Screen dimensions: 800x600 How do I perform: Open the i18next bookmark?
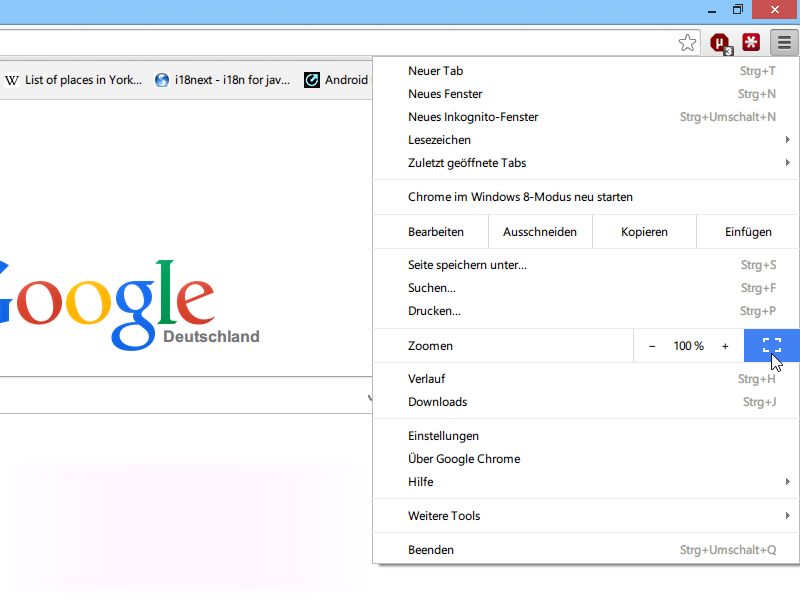pyautogui.click(x=222, y=80)
